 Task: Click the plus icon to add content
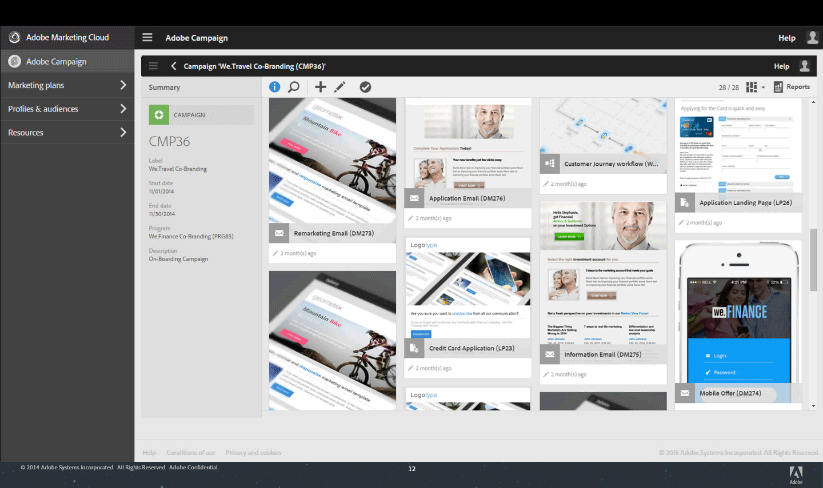(x=320, y=87)
